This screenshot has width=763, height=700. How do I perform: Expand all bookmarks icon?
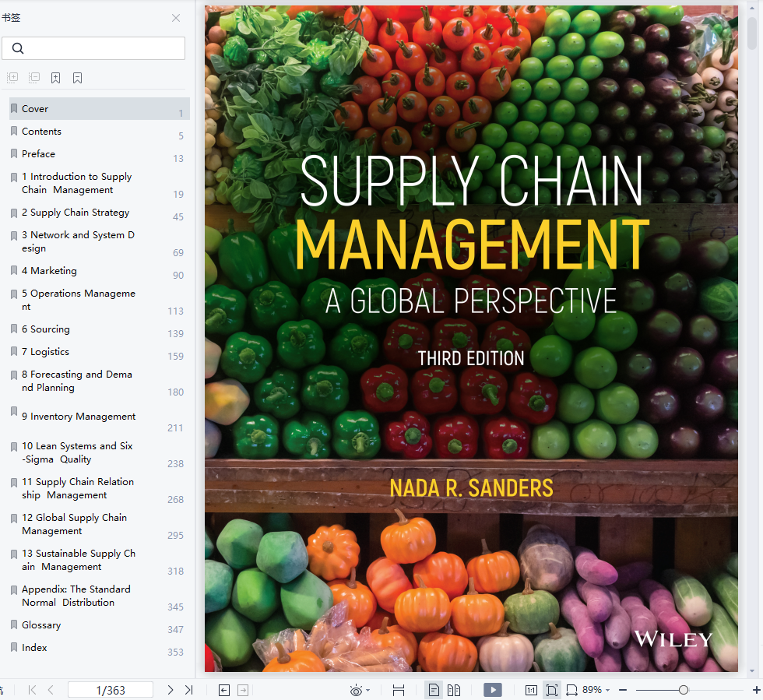[12, 77]
